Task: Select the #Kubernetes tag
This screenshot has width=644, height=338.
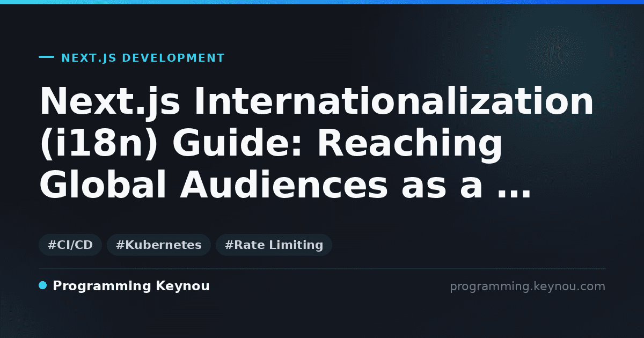Action: pos(159,245)
